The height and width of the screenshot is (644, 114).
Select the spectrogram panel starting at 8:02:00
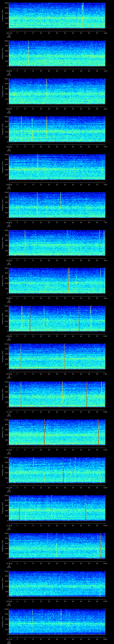tap(57, 53)
